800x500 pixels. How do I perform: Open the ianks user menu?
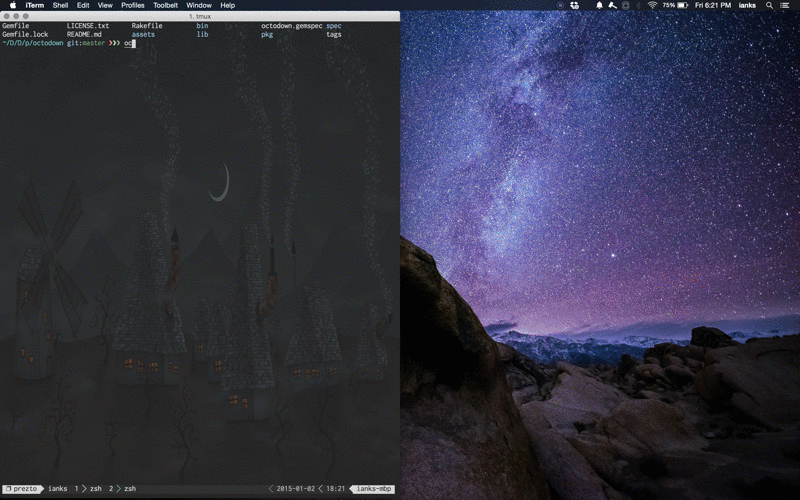(x=747, y=5)
